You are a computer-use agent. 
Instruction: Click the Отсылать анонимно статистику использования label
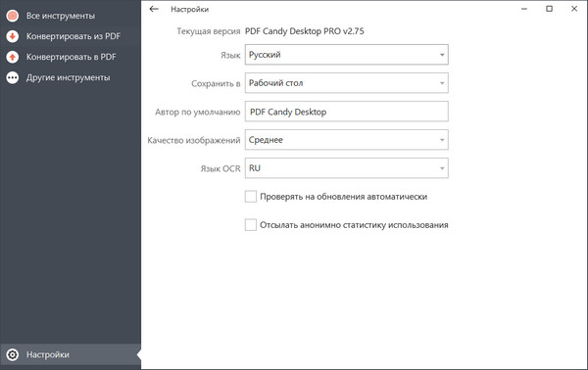click(354, 225)
